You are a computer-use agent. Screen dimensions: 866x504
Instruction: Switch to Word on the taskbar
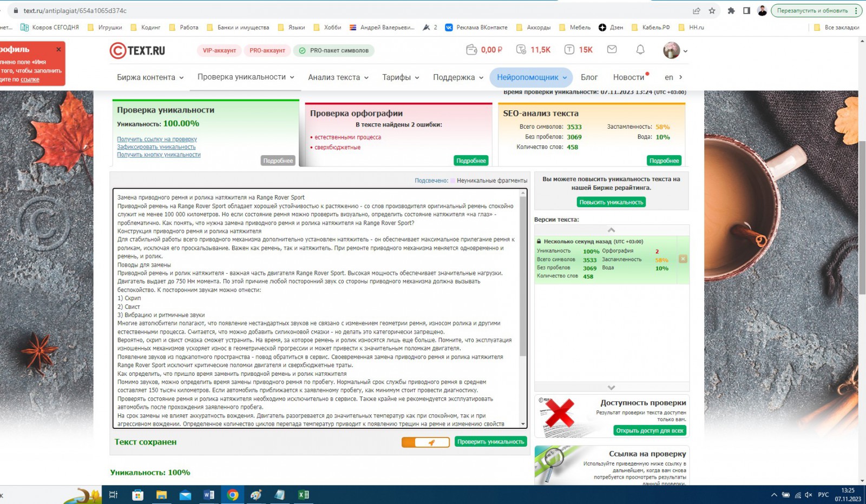click(x=209, y=495)
